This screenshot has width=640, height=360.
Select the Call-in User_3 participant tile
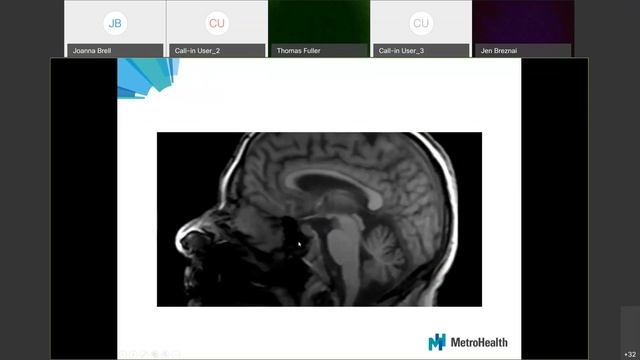tap(421, 29)
